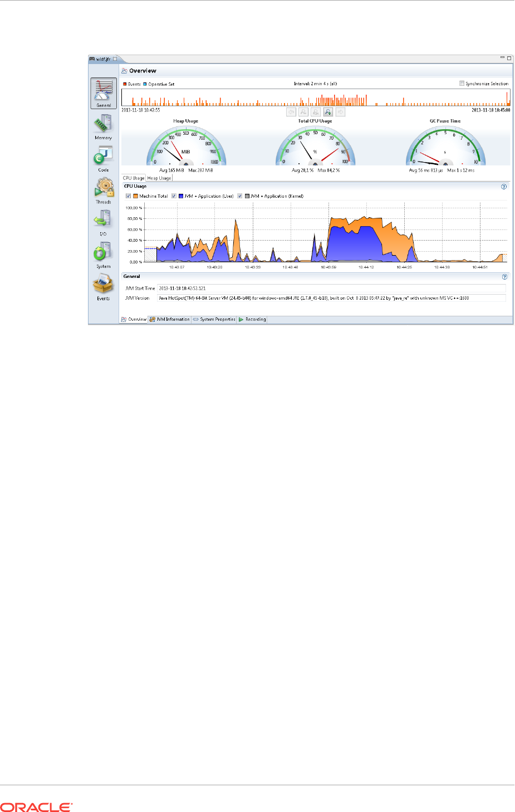Image resolution: width=515 pixels, height=812 pixels.
Task: Maximize the editor view
Action: tap(509, 58)
